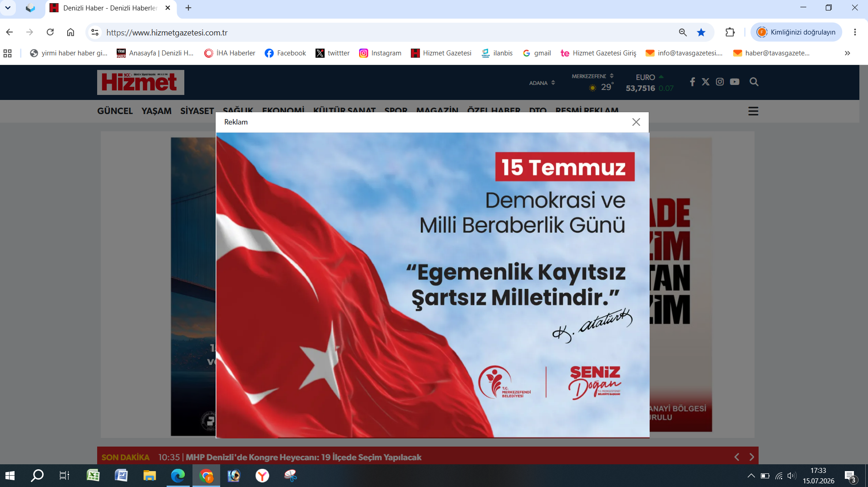Open the haber@tavasgazete bookmark

point(771,53)
